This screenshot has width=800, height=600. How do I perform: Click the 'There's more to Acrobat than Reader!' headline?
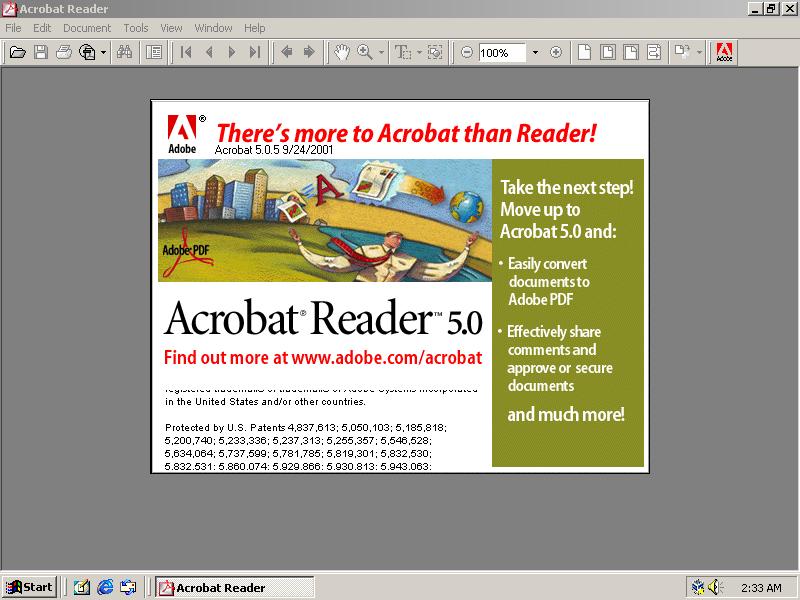tap(406, 133)
